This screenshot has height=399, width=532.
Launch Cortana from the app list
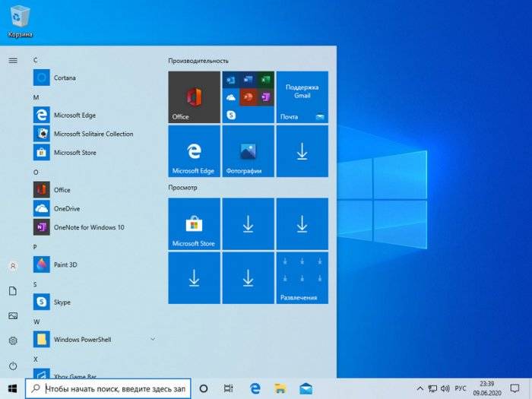point(64,78)
